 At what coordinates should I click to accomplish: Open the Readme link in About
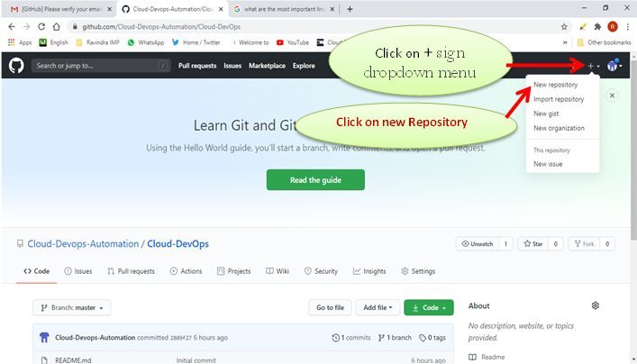tap(487, 357)
